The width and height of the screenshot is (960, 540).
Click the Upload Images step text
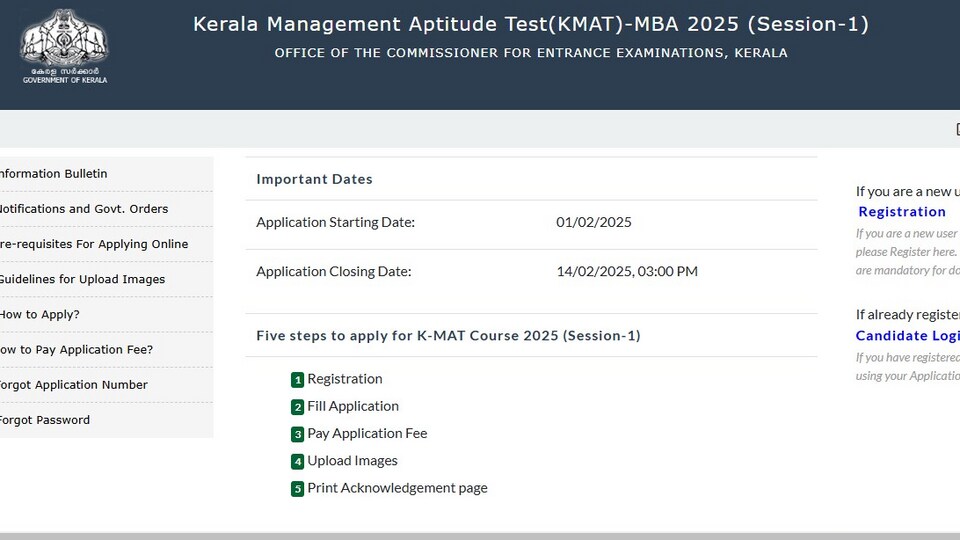[352, 461]
